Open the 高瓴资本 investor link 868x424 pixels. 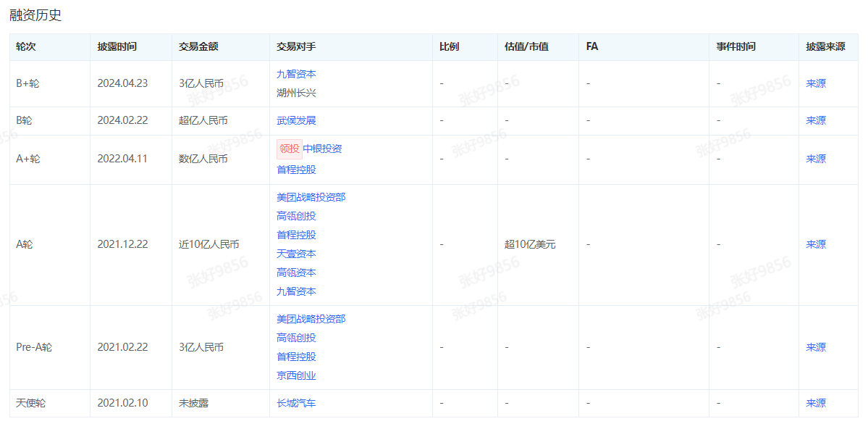point(296,272)
